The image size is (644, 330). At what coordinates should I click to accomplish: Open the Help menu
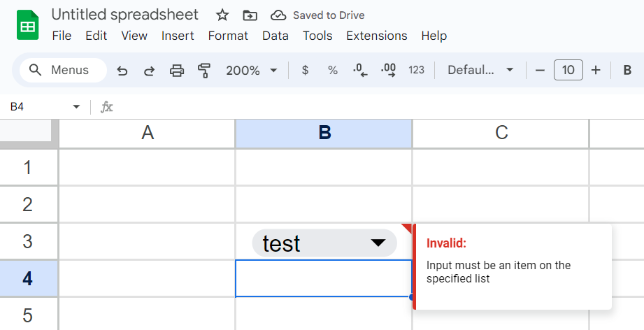(434, 36)
